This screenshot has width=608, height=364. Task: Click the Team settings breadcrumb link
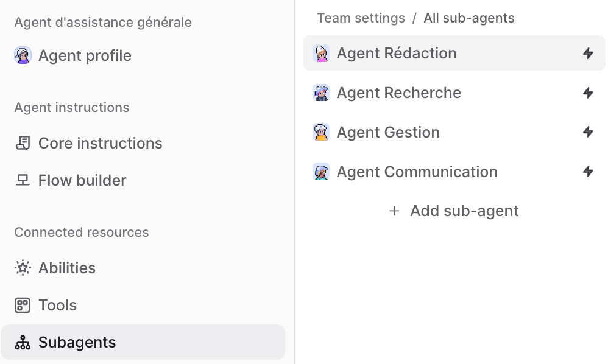(x=361, y=18)
